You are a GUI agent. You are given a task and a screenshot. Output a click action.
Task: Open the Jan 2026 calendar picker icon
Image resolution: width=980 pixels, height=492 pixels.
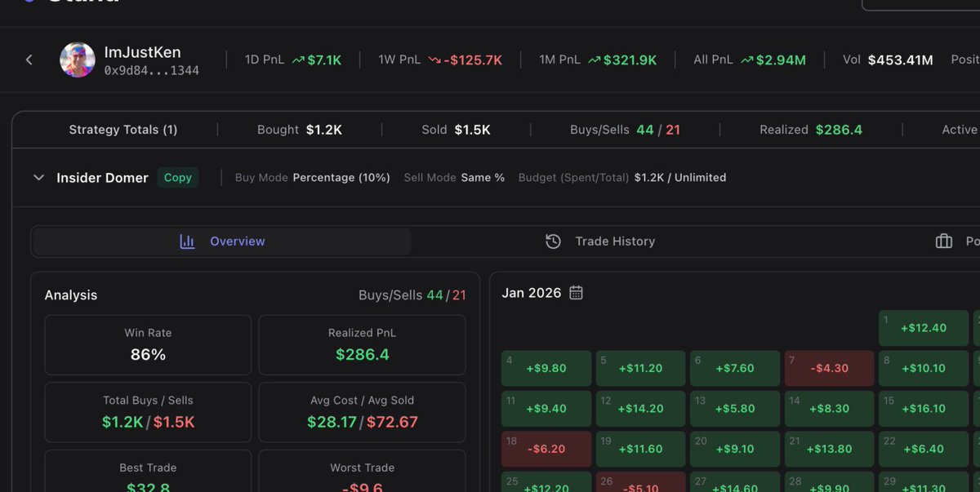pyautogui.click(x=576, y=292)
